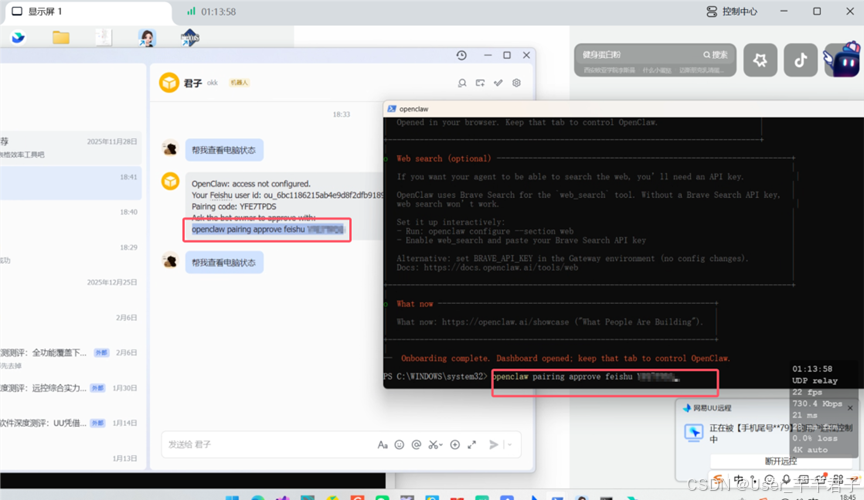The width and height of the screenshot is (864, 500).
Task: Click the docs.openclaw.ai/tools/web link in terminal
Action: (x=501, y=268)
